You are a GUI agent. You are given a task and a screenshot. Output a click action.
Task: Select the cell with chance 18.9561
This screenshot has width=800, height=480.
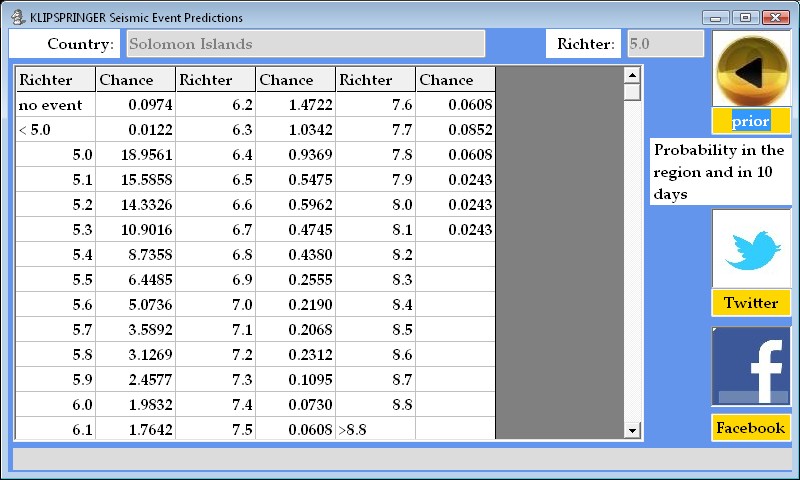[136, 155]
